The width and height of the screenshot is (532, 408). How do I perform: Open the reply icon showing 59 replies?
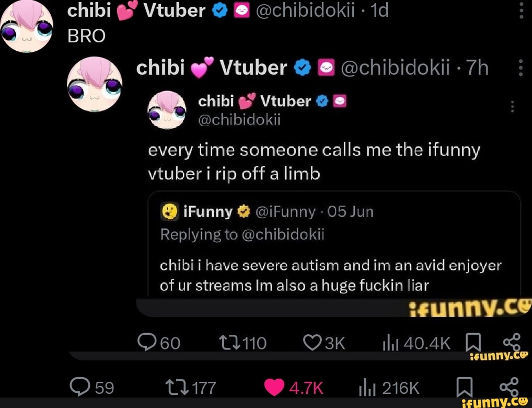click(x=80, y=387)
